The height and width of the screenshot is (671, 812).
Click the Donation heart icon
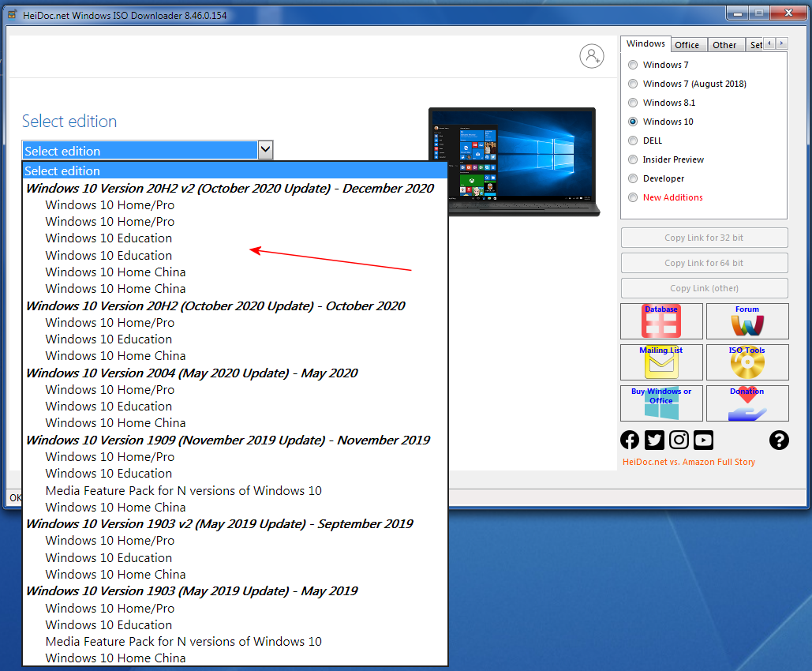click(747, 403)
